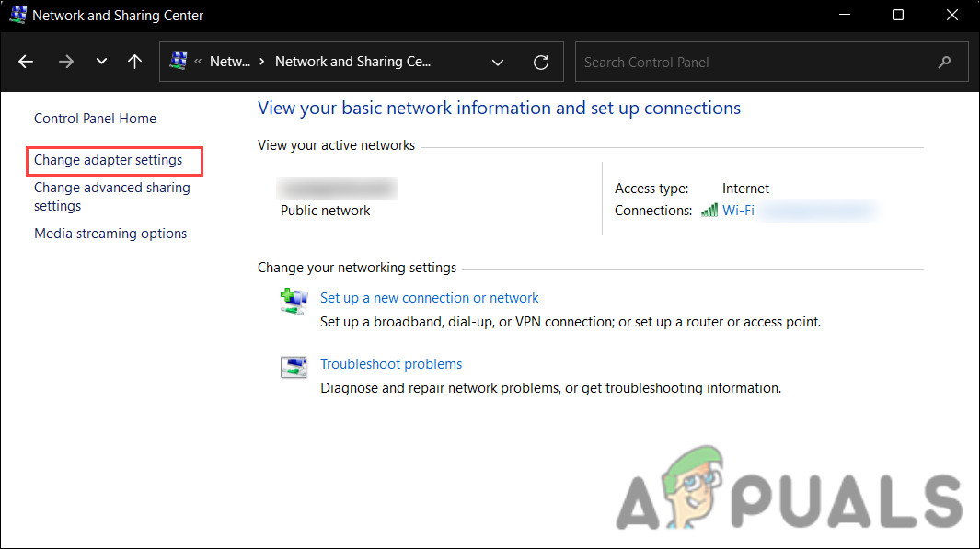Image resolution: width=980 pixels, height=549 pixels.
Task: Expand hidden breadcrumb path chevrons
Action: pyautogui.click(x=198, y=63)
